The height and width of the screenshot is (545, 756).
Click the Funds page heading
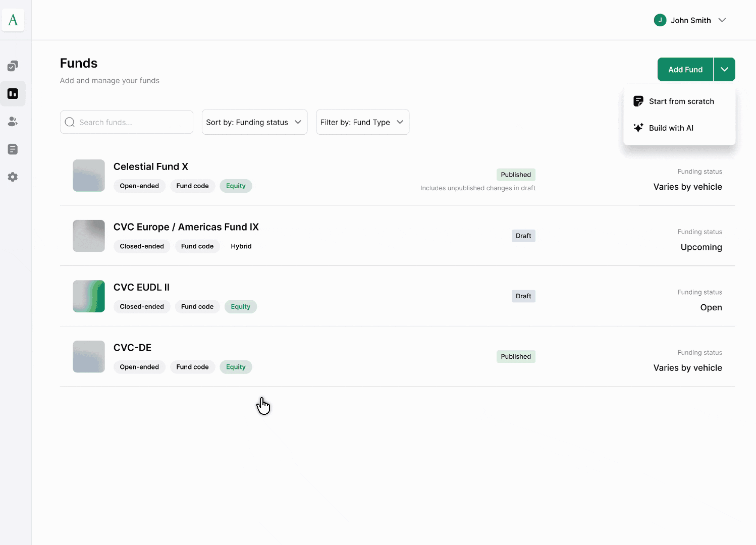(79, 63)
